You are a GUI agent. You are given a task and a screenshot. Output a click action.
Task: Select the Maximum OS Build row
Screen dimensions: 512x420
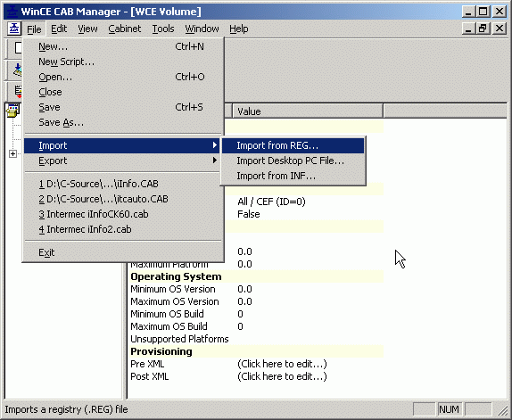pyautogui.click(x=255, y=326)
